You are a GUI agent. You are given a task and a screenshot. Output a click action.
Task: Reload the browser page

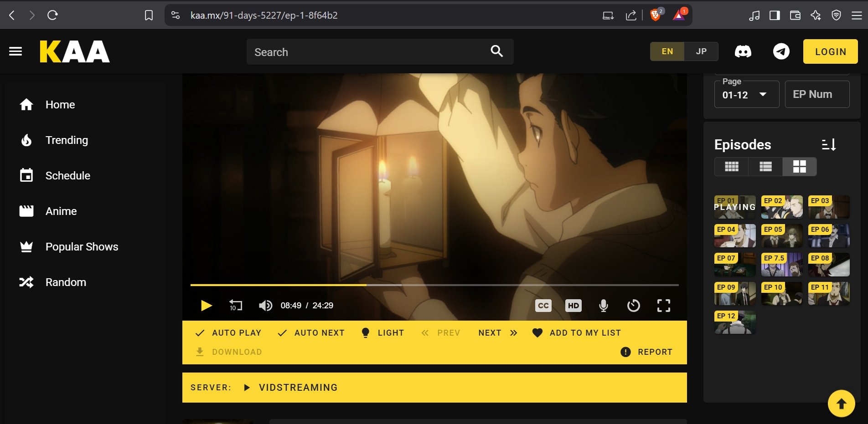[52, 15]
